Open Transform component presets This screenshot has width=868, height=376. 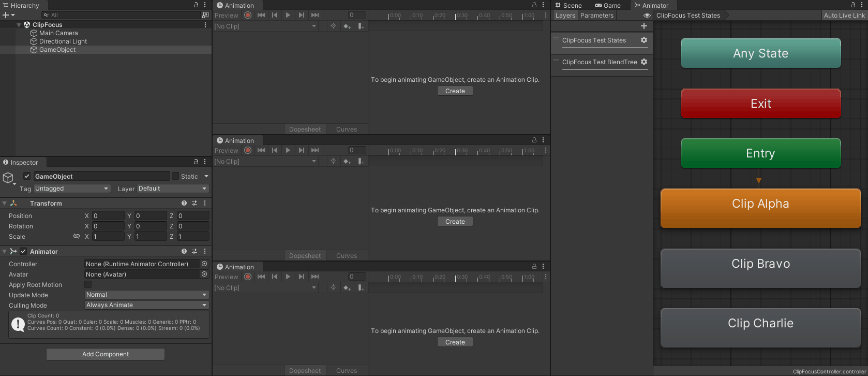(194, 203)
